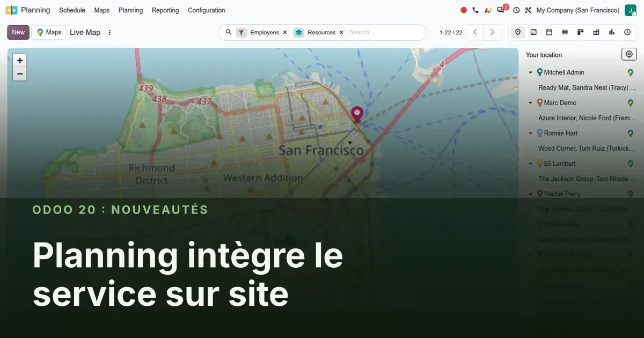Go to the next page
This screenshot has height=338, width=644.
492,32
